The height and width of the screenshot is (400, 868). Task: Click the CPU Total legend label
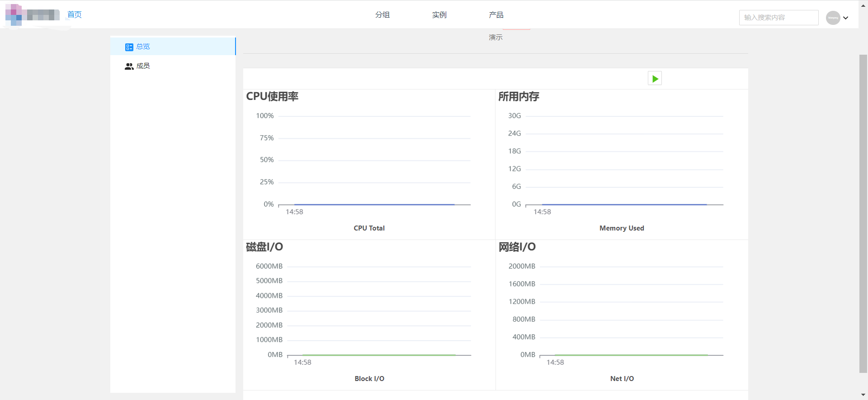369,228
